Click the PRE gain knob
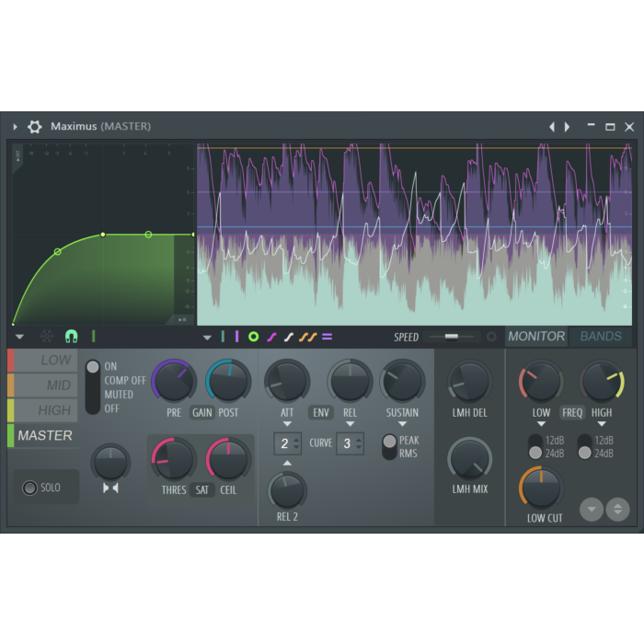 click(174, 381)
